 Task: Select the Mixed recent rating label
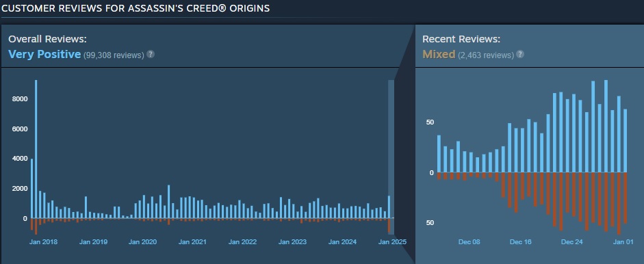pos(439,54)
